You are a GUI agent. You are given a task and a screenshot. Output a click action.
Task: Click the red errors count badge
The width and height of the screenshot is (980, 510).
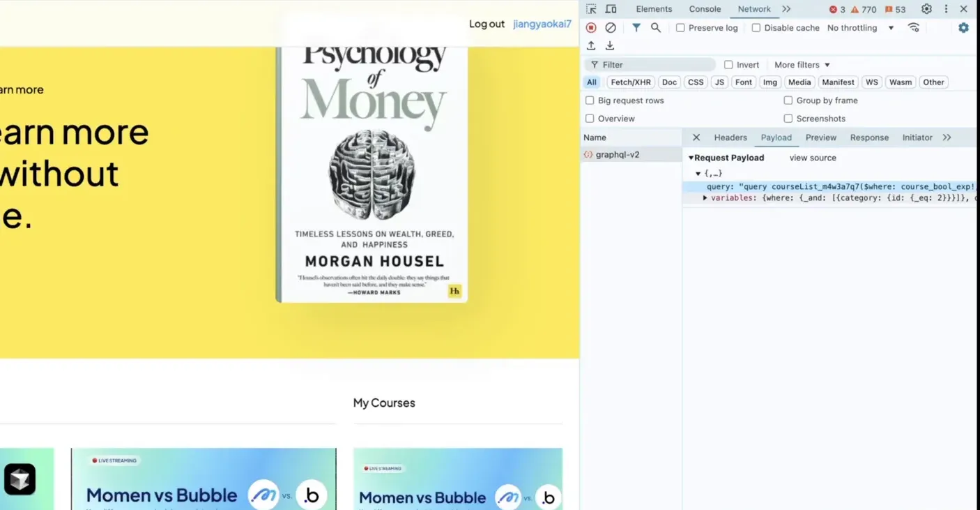837,10
